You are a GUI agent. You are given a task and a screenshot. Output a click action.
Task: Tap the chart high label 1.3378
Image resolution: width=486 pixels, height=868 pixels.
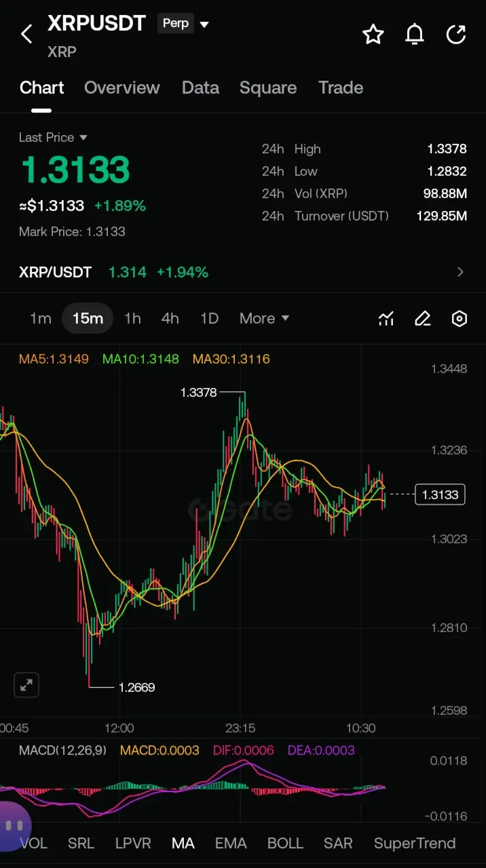click(x=198, y=393)
